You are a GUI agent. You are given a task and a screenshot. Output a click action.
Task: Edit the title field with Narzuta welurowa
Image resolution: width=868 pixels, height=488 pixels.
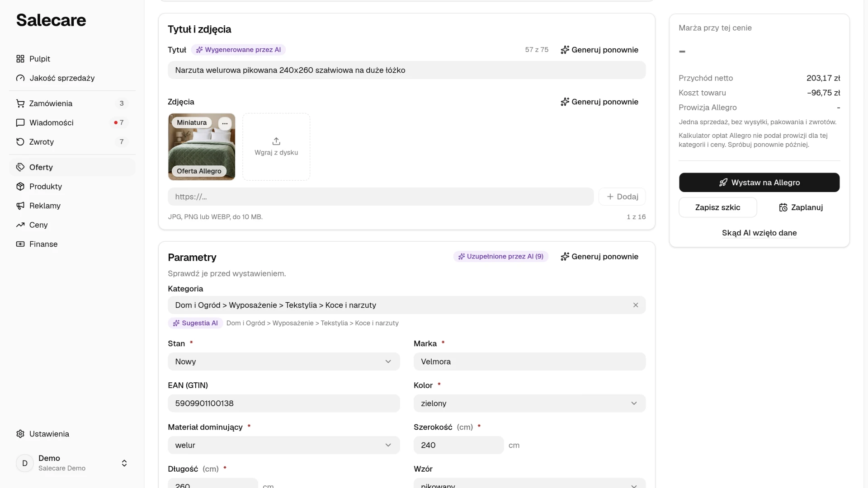pyautogui.click(x=406, y=70)
